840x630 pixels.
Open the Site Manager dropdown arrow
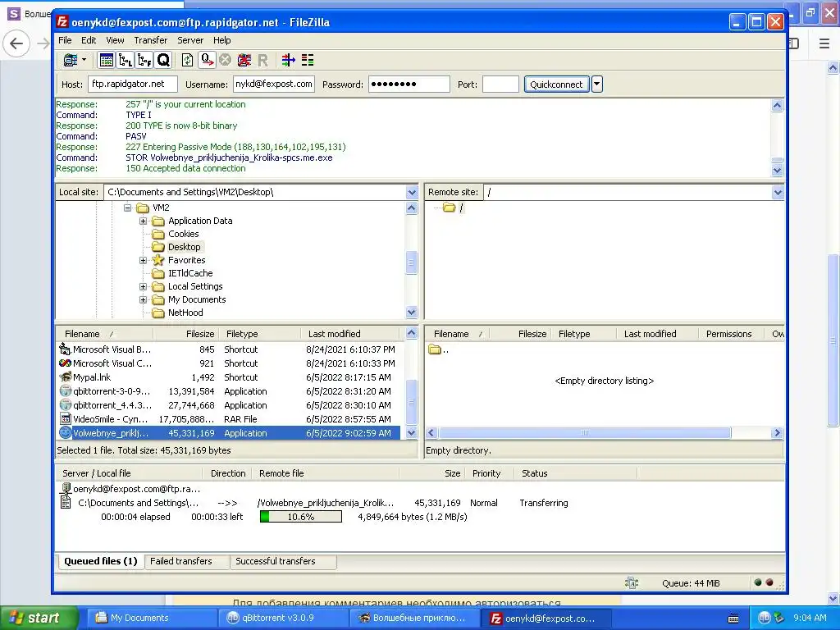(84, 60)
